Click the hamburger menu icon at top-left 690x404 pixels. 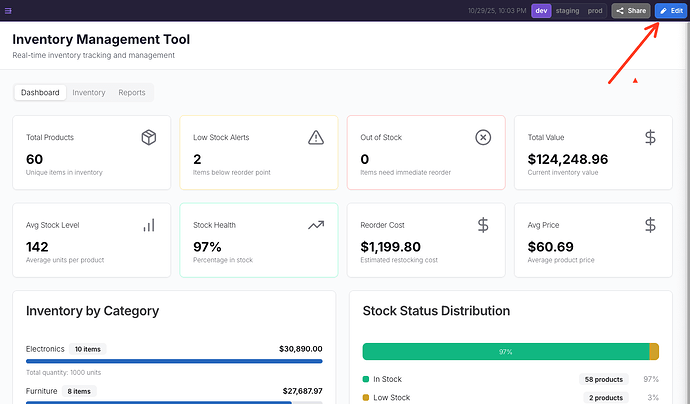point(8,10)
